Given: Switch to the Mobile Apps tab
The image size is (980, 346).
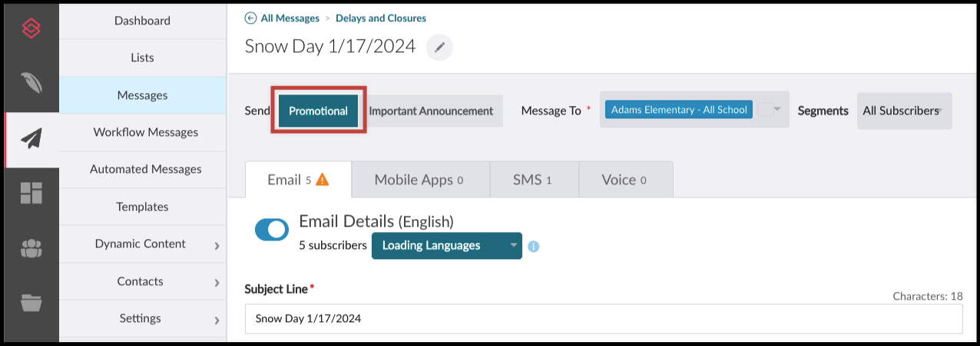Looking at the screenshot, I should (x=419, y=180).
